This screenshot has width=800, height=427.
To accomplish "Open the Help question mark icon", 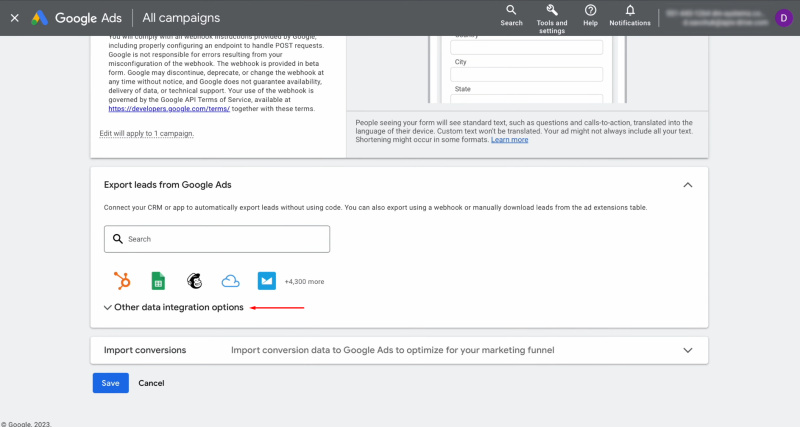I will (x=590, y=15).
